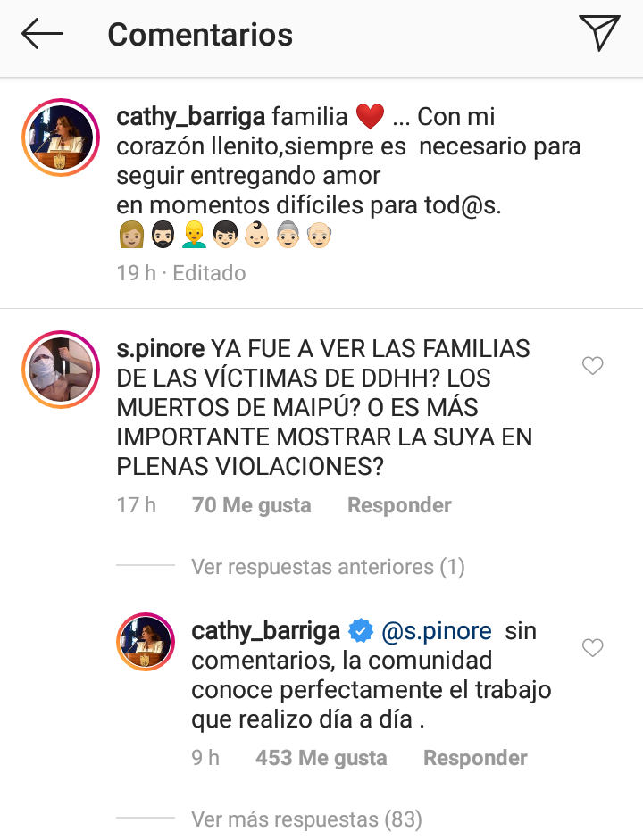Tap the verified badge next to cathy_barriga
643x840 pixels.
pyautogui.click(x=360, y=632)
